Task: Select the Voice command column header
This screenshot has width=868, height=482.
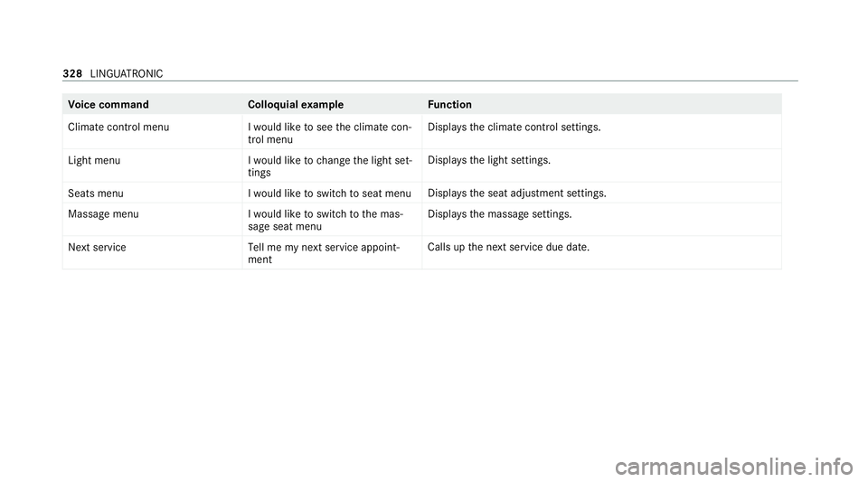Action: [107, 105]
